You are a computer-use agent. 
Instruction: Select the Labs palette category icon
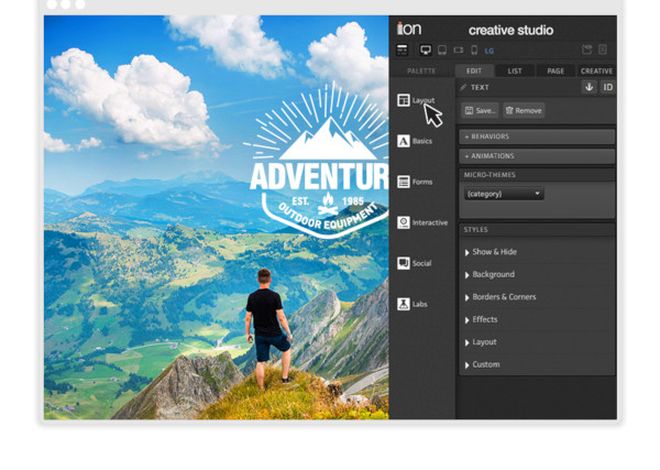tap(403, 304)
